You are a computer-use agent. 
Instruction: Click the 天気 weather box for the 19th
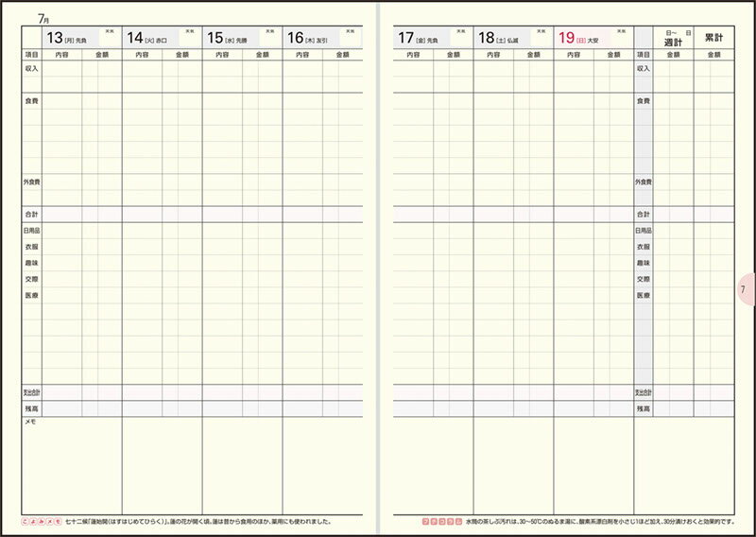[622, 37]
